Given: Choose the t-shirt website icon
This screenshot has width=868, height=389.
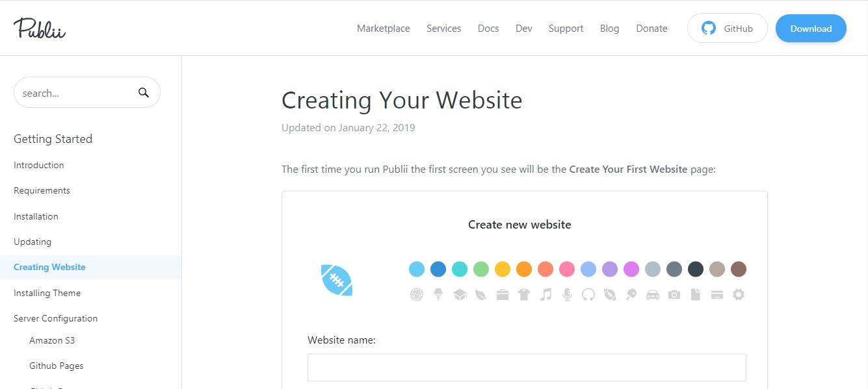Looking at the screenshot, I should point(524,294).
